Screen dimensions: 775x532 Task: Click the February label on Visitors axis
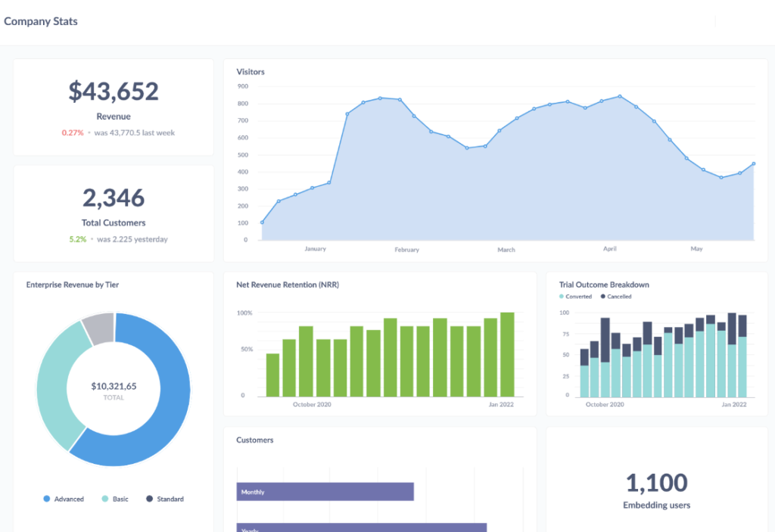click(406, 250)
